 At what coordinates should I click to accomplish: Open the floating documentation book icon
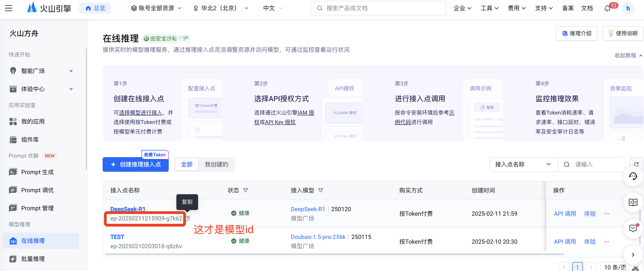point(633,202)
